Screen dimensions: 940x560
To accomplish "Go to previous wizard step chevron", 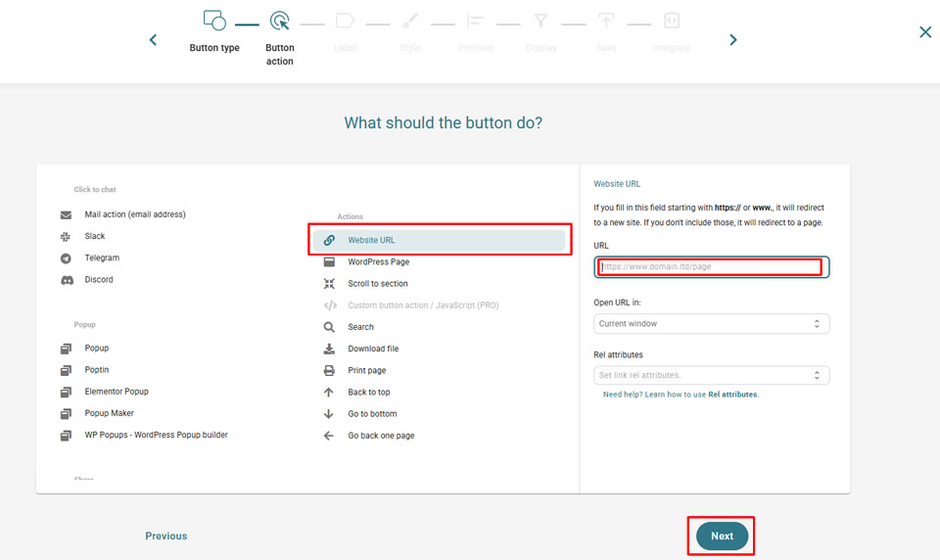I will click(x=153, y=40).
